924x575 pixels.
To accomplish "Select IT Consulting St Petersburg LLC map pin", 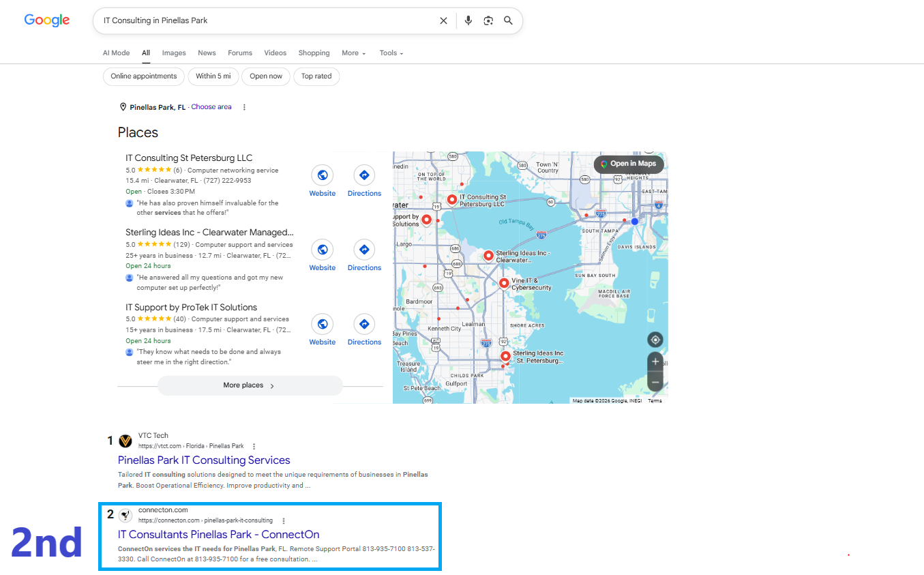I will coord(451,199).
